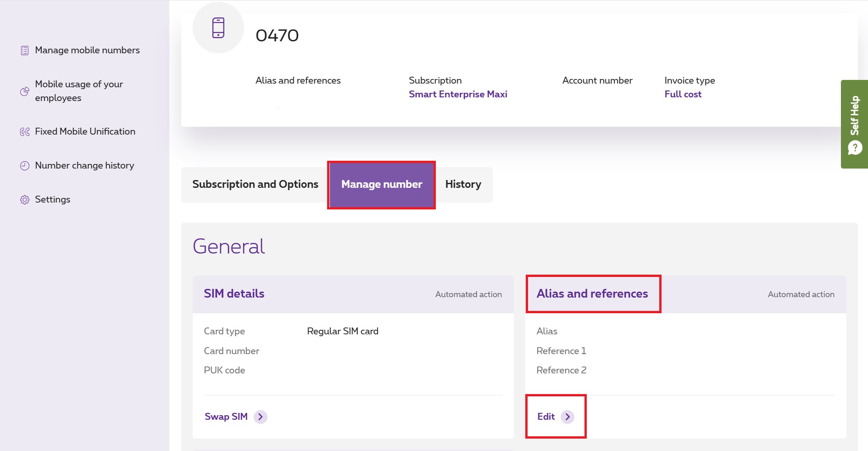Click the Self Help question mark icon

(855, 148)
